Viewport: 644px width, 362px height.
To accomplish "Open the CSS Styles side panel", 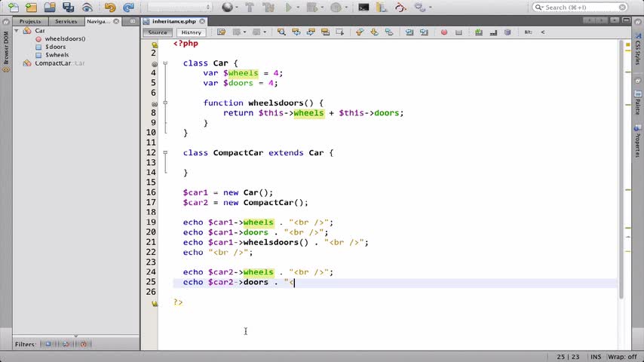I will (x=638, y=48).
